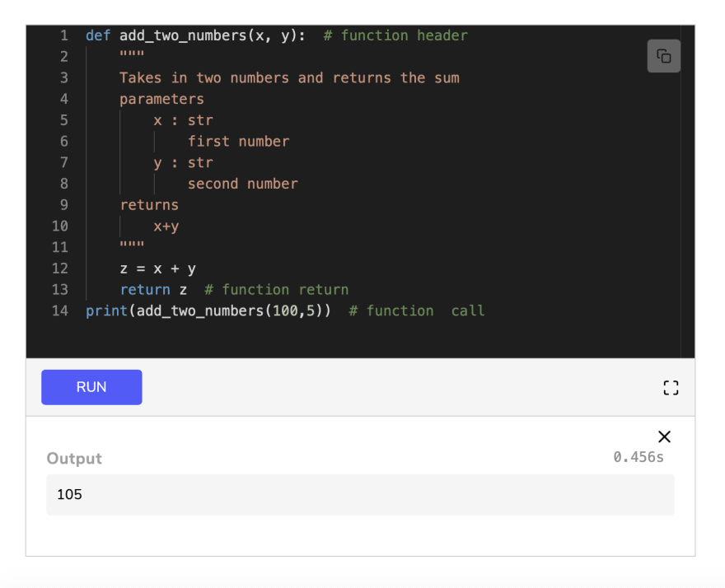This screenshot has height=588, width=725.
Task: Copy the code with the copy icon
Action: coord(663,56)
